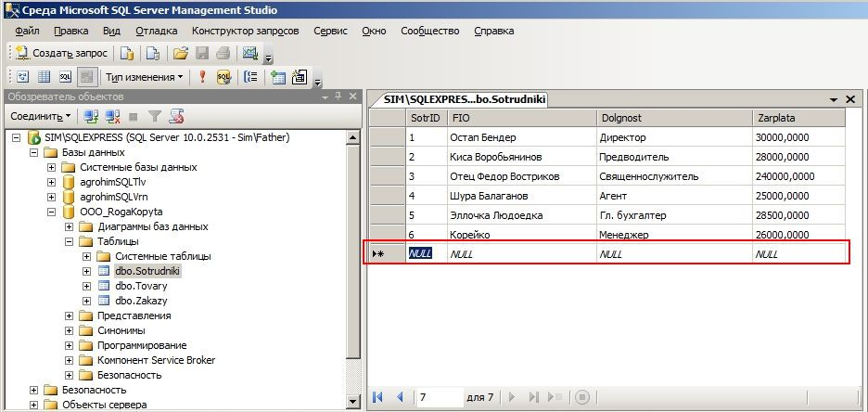Open the Вид menu
The width and height of the screenshot is (868, 412).
pos(112,31)
